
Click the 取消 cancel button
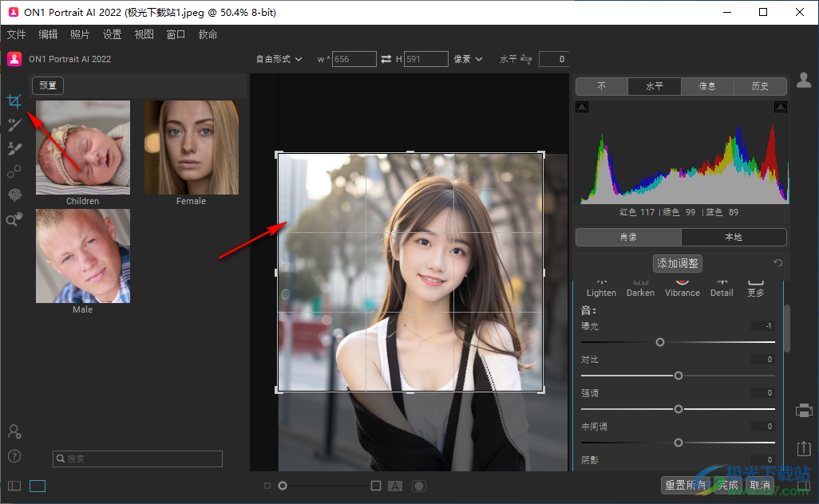coord(759,485)
